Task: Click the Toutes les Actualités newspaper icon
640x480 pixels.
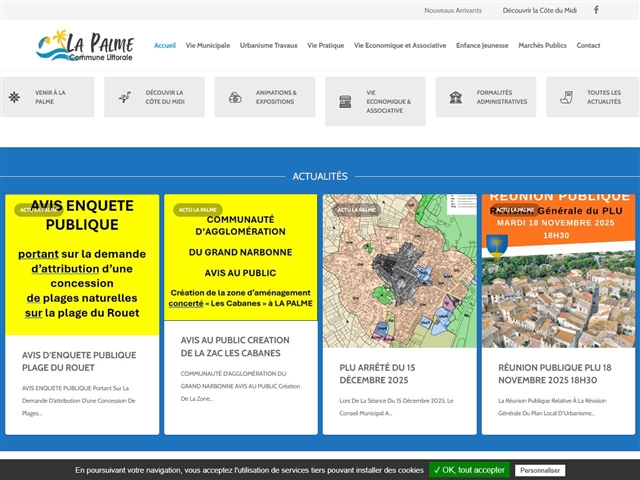Action: (x=566, y=97)
